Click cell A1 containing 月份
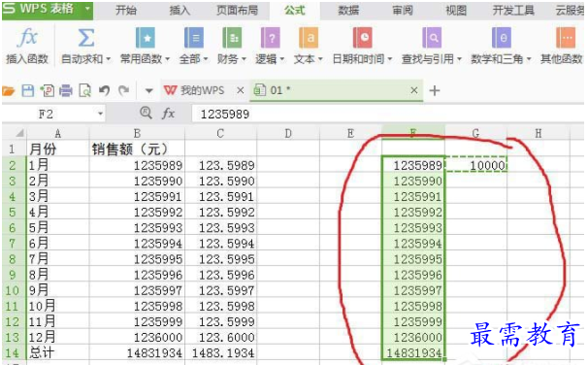 tap(58, 149)
